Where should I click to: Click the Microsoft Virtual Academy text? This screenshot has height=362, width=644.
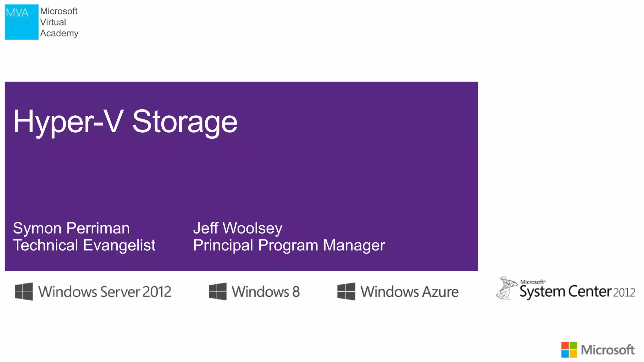(x=59, y=22)
